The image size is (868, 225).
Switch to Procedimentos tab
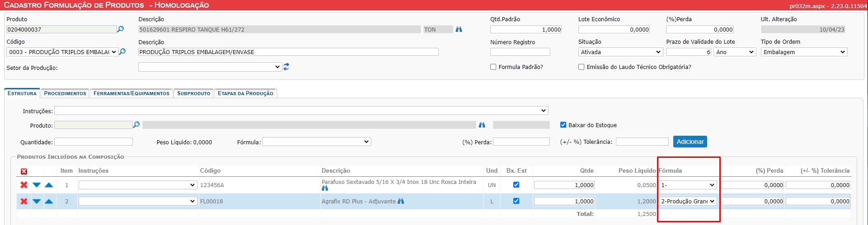[x=65, y=93]
